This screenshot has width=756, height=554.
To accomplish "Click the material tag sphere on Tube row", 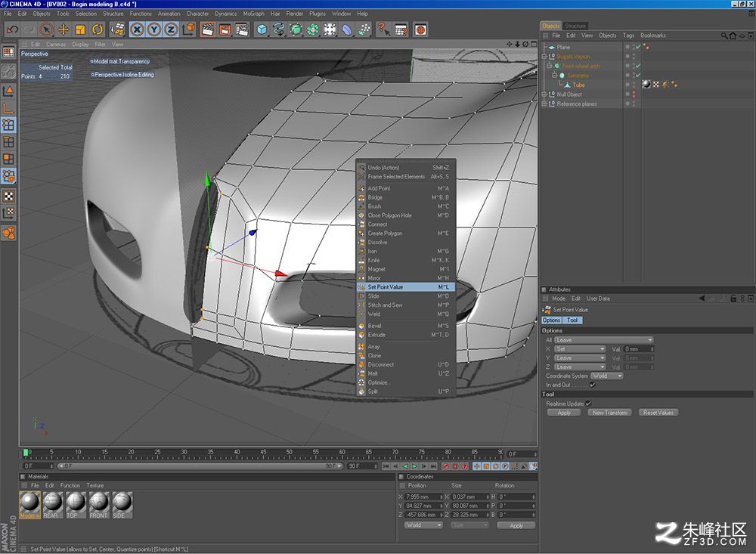I will pyautogui.click(x=646, y=85).
